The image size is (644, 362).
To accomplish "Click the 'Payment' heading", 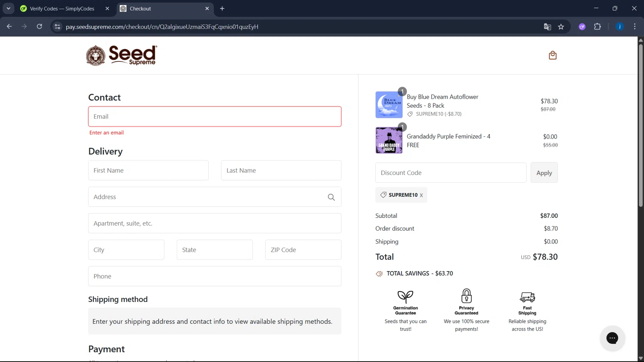I will click(106, 349).
